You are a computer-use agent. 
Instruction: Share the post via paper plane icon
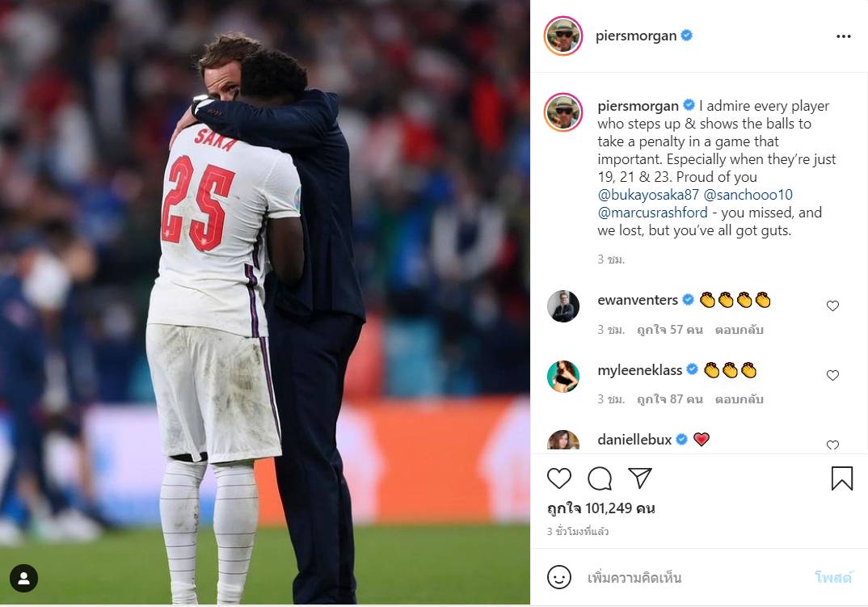(x=640, y=478)
